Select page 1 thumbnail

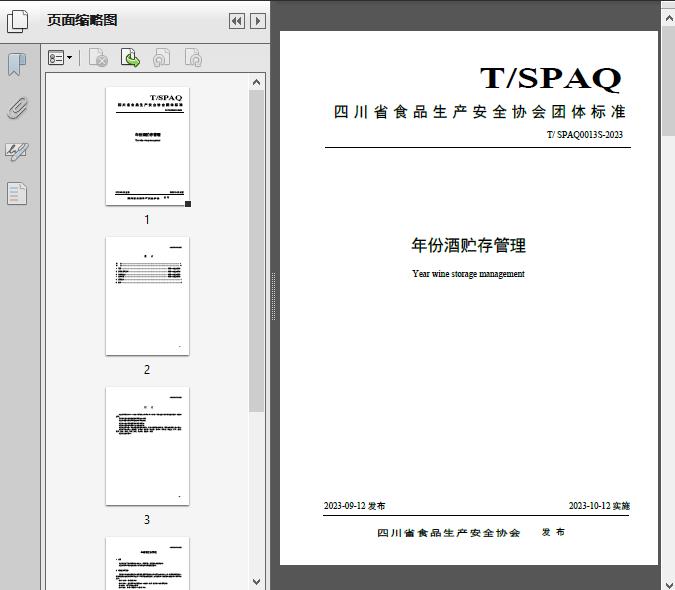(147, 146)
